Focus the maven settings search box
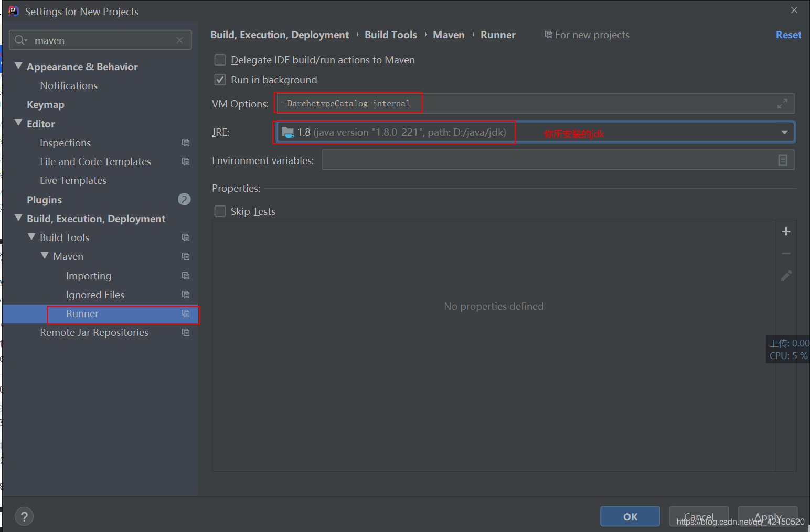810x532 pixels. coord(100,40)
